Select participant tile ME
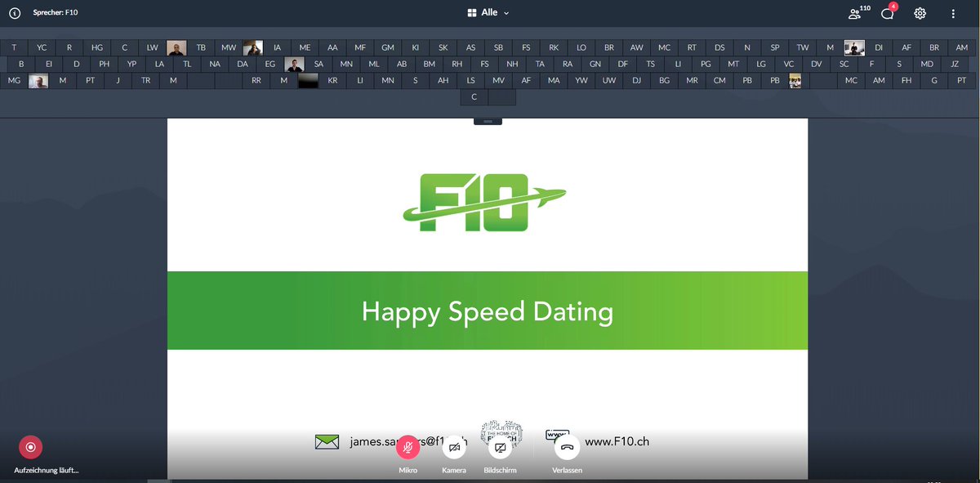Viewport: 980px width, 483px height. pyautogui.click(x=305, y=47)
